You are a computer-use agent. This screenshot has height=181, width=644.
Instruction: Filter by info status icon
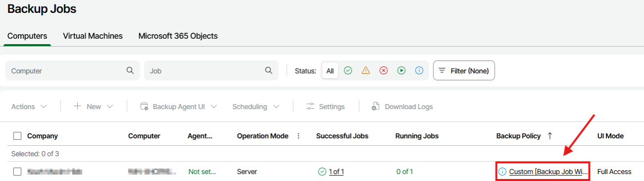coord(419,71)
